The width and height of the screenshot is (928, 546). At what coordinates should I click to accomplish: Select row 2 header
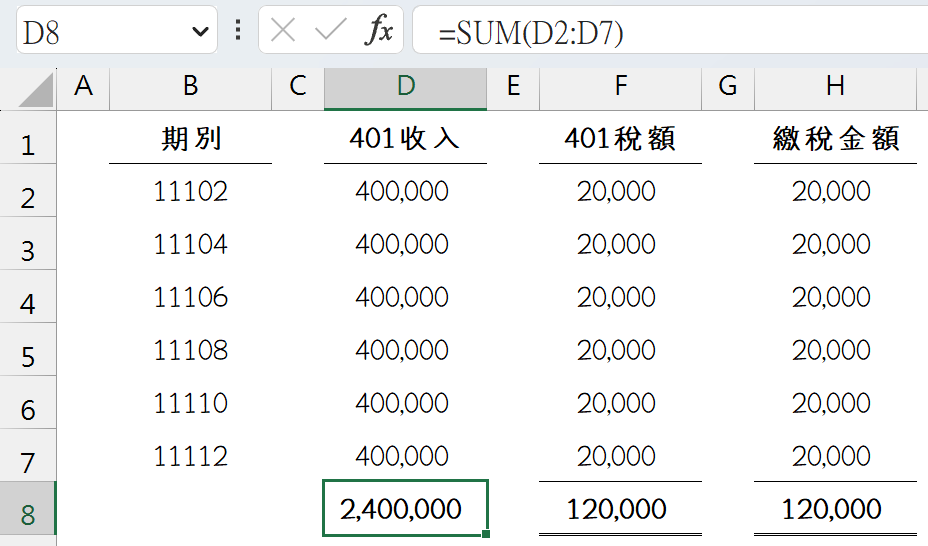pos(28,191)
